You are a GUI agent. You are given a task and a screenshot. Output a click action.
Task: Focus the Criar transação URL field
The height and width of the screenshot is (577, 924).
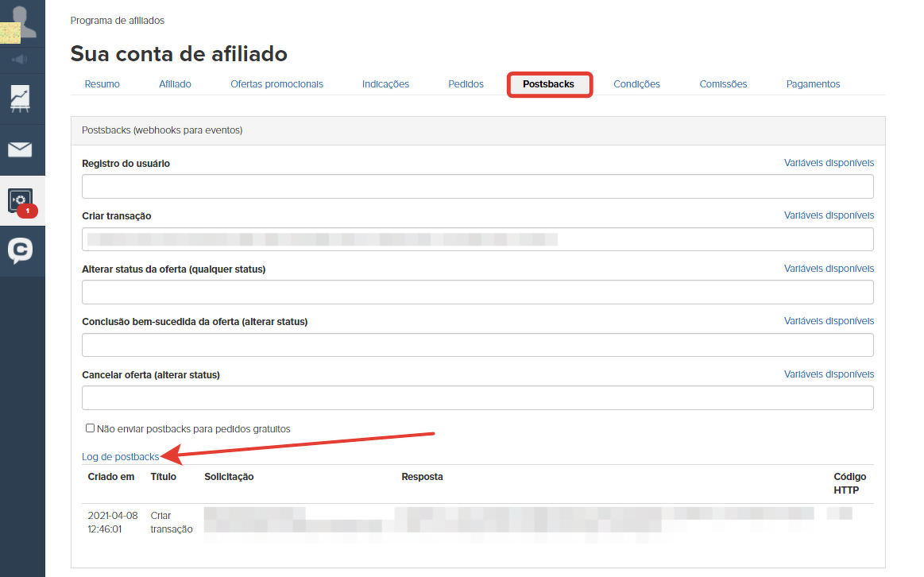(477, 239)
